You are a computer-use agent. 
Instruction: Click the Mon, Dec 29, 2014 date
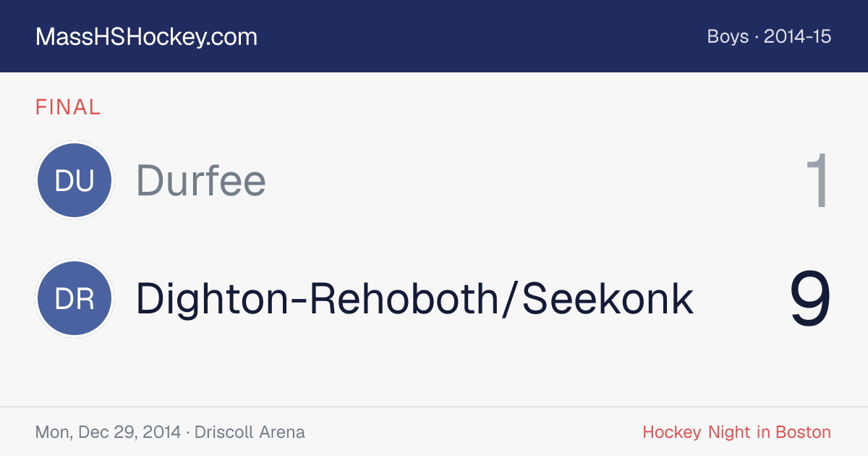tap(108, 433)
